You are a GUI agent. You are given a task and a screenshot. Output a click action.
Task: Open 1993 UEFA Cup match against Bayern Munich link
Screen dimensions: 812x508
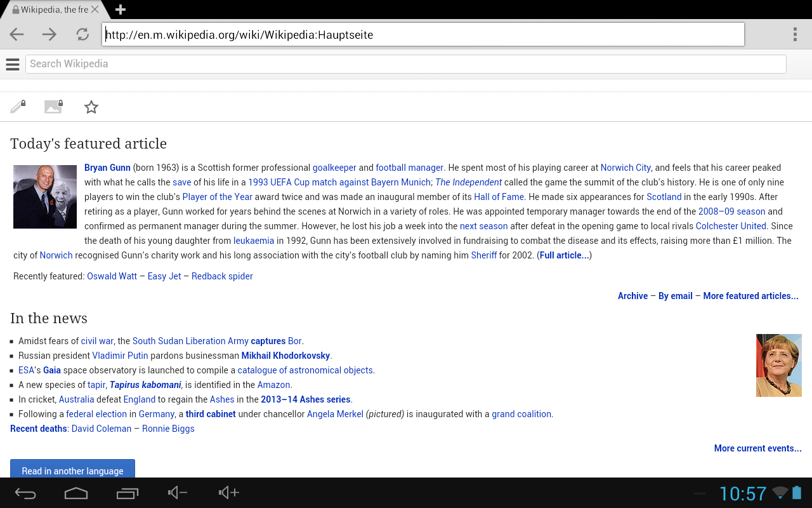339,182
